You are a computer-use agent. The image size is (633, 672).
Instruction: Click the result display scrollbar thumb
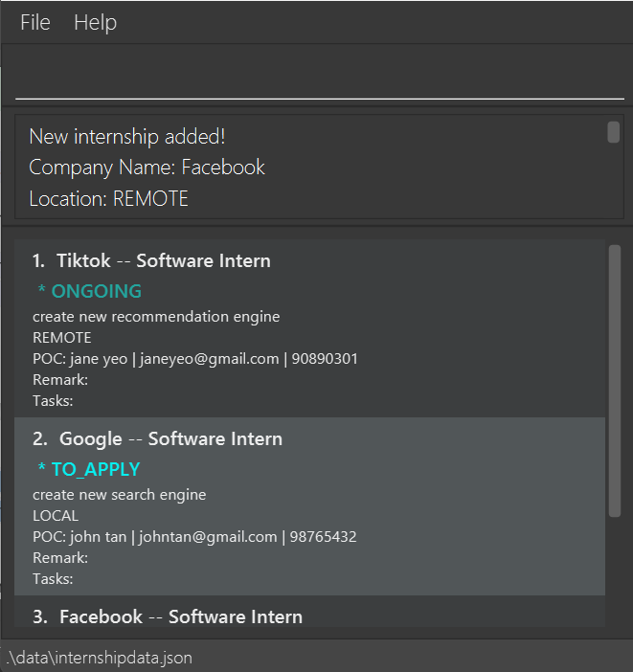tap(613, 132)
